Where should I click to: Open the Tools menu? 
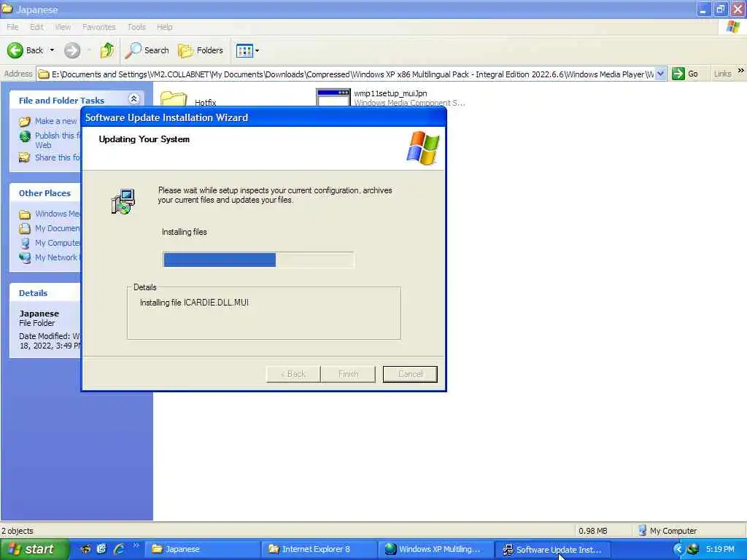pos(136,27)
